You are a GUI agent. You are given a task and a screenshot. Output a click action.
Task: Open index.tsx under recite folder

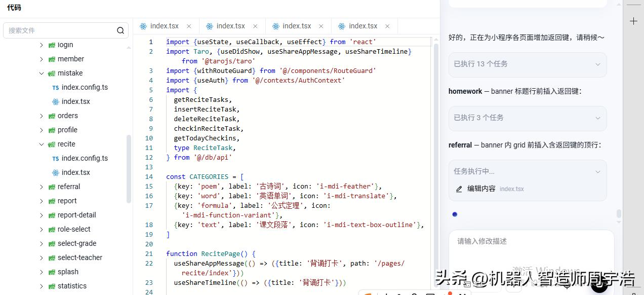click(76, 172)
